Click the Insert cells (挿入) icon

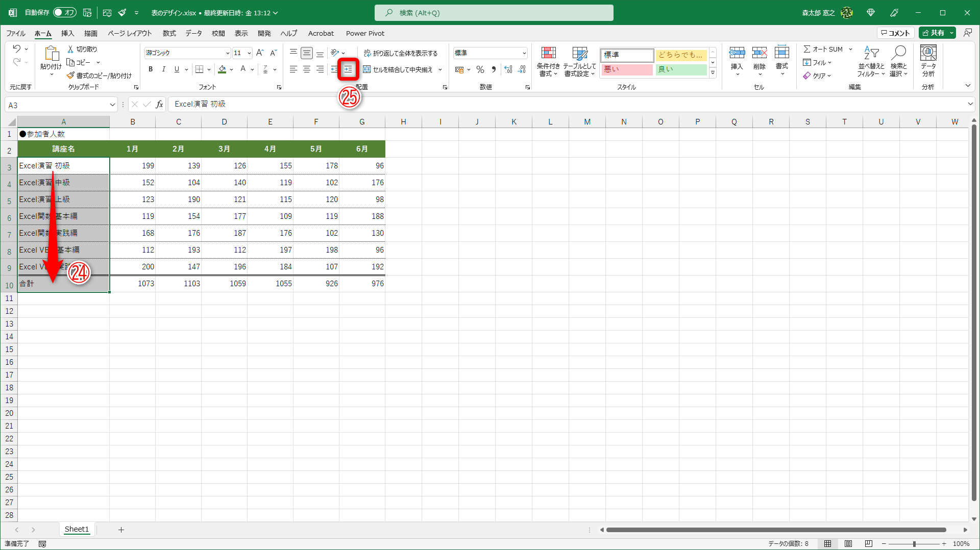click(737, 53)
